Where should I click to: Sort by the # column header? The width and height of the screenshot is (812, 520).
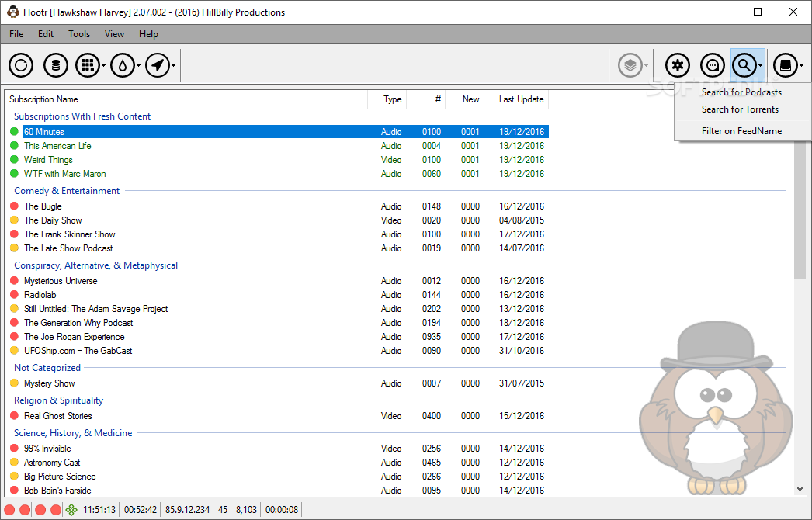click(x=426, y=99)
